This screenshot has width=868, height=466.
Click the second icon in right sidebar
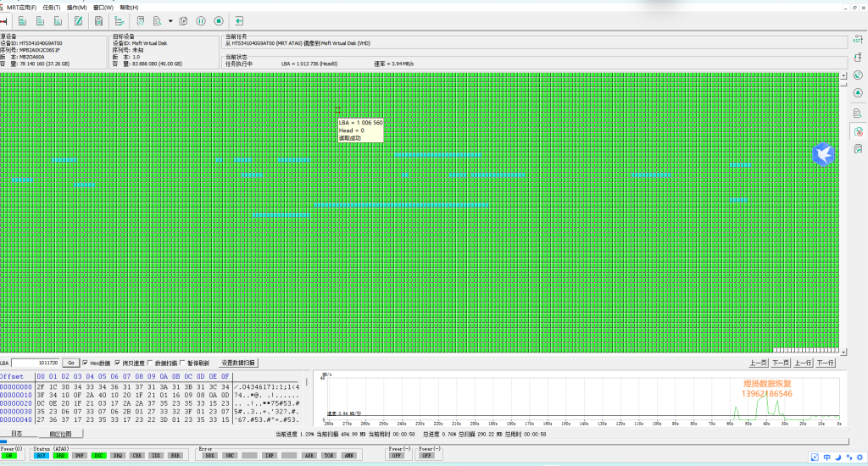click(x=858, y=57)
